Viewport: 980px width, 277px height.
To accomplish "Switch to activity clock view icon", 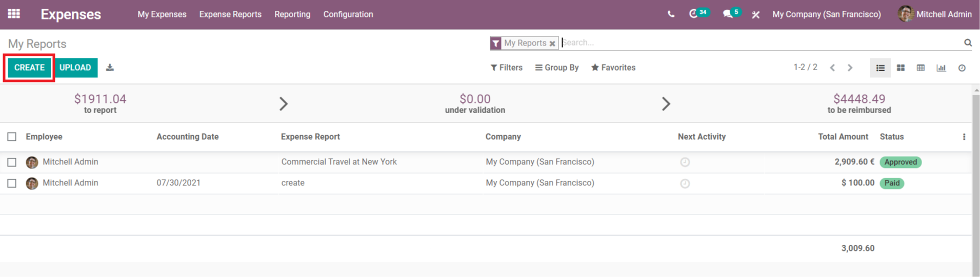I will 962,68.
